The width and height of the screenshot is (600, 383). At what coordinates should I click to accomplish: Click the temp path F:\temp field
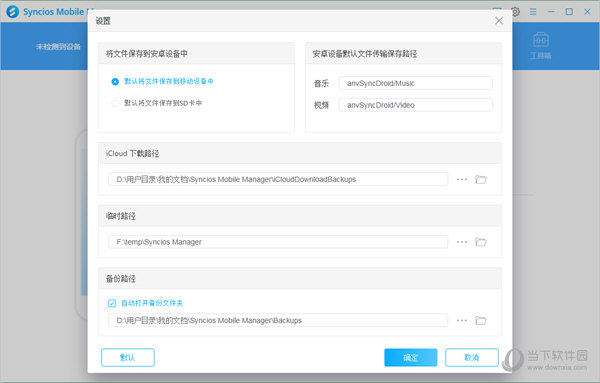point(278,242)
